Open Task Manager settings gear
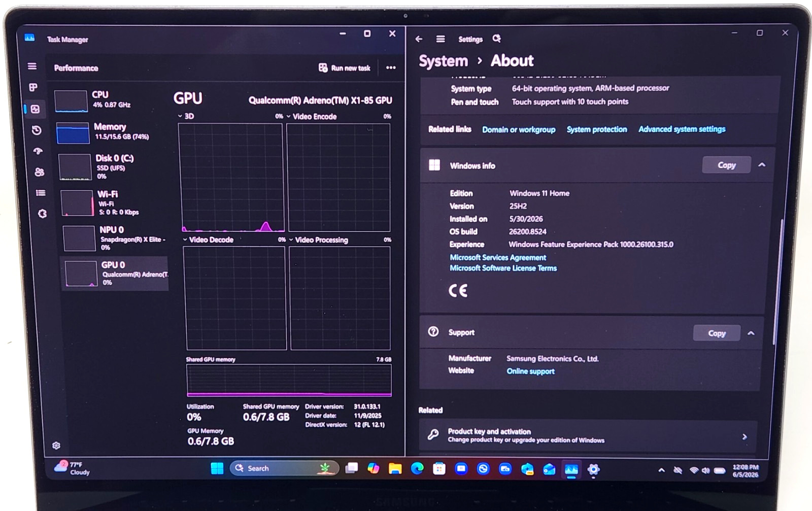This screenshot has height=511, width=812. coord(56,446)
